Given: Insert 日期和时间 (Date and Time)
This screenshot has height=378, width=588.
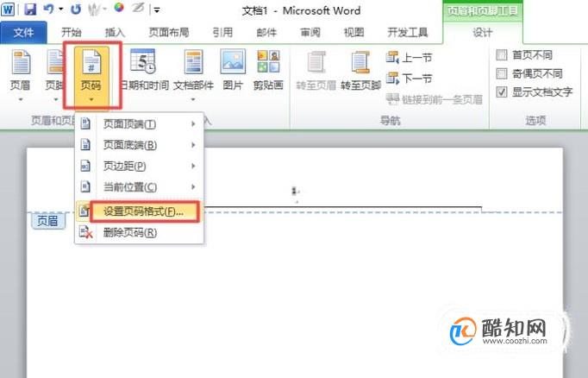Looking at the screenshot, I should pyautogui.click(x=144, y=70).
